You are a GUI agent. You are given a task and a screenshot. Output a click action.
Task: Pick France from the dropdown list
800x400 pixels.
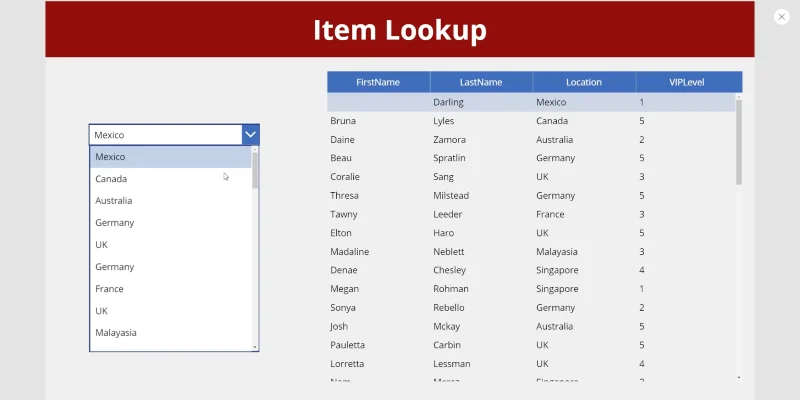click(x=170, y=289)
